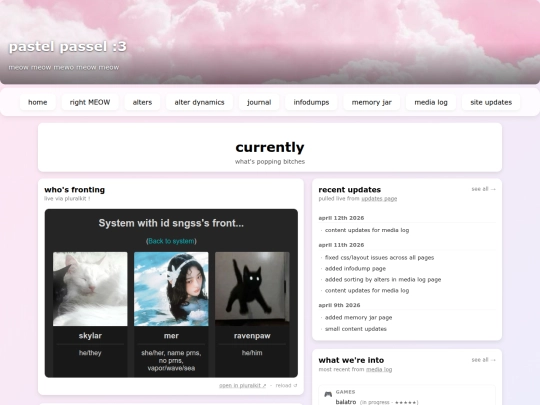Click the 'currently' page heading

point(270,147)
